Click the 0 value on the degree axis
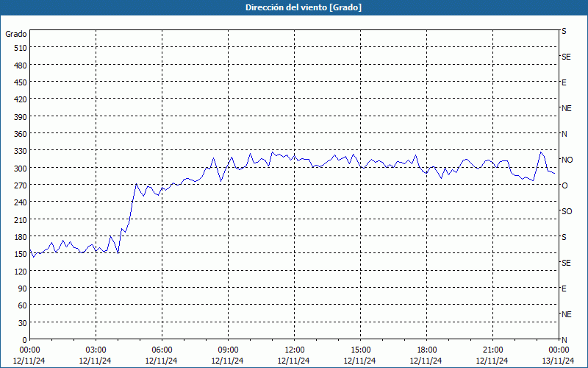The width and height of the screenshot is (588, 368). [25, 340]
